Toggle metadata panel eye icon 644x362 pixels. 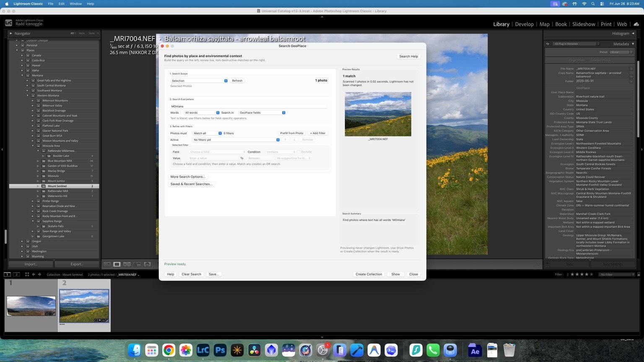[x=548, y=44]
